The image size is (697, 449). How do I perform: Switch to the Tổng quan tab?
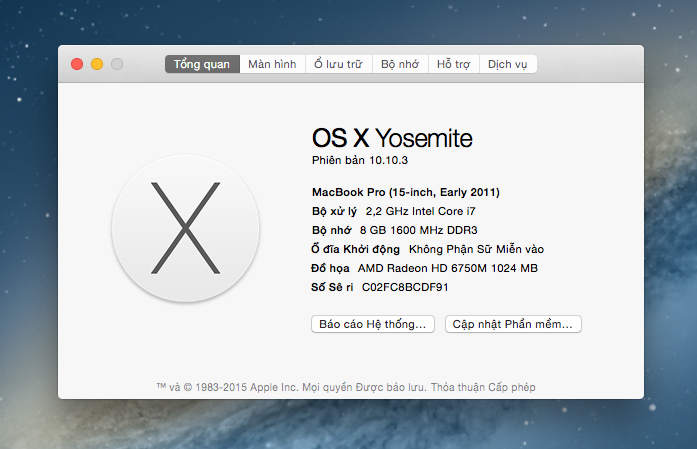point(202,64)
